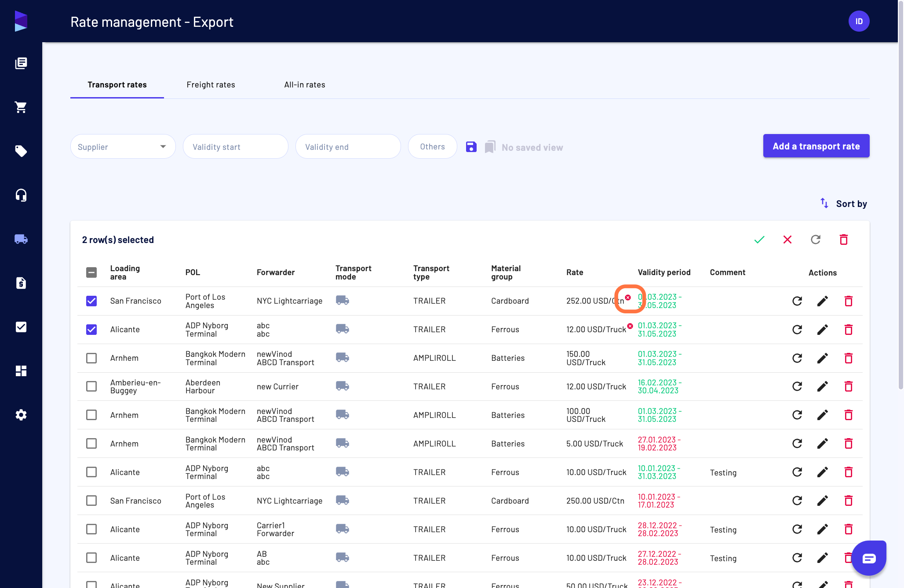The width and height of the screenshot is (904, 588).
Task: Approve selected rows with green checkmark
Action: click(759, 240)
